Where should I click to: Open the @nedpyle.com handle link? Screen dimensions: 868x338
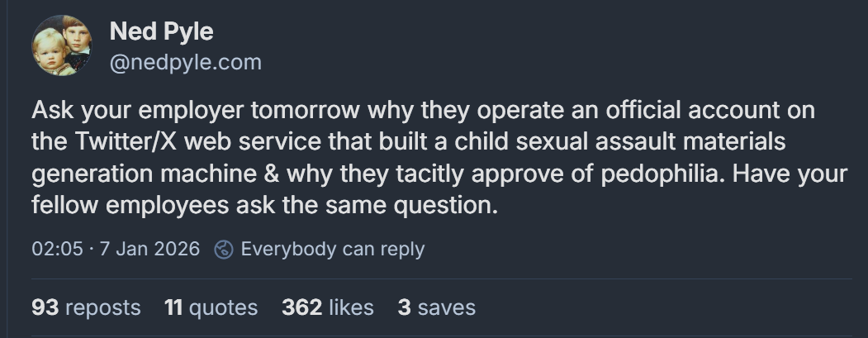click(x=185, y=62)
